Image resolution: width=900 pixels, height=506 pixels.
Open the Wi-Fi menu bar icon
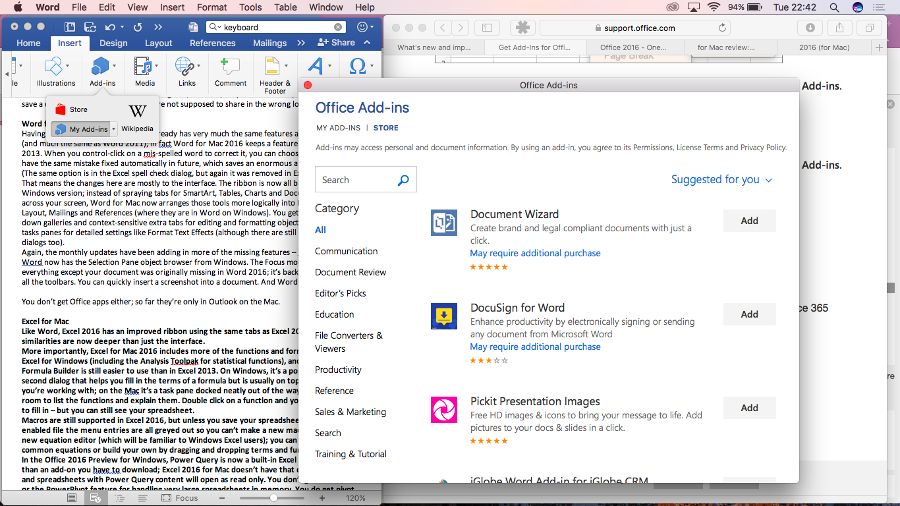[x=713, y=7]
